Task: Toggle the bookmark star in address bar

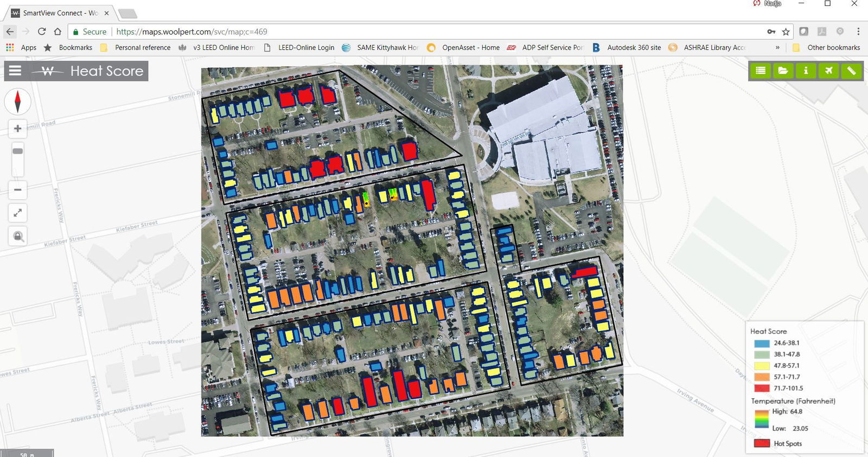Action: click(786, 31)
